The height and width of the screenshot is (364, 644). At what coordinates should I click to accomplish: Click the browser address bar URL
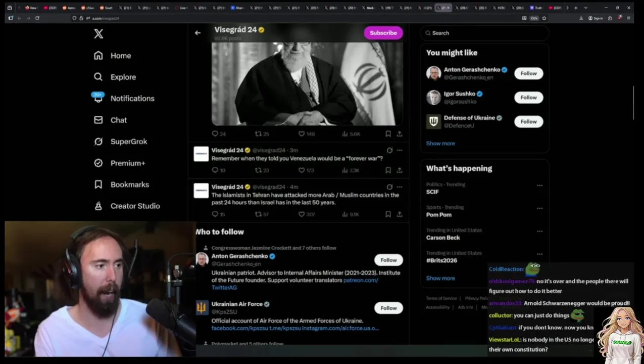[106, 18]
